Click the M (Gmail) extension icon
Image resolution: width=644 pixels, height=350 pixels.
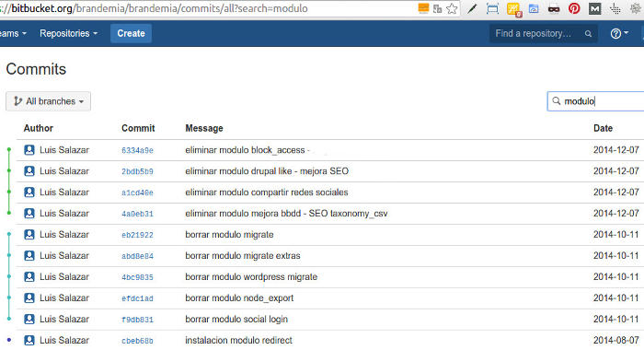tap(594, 8)
